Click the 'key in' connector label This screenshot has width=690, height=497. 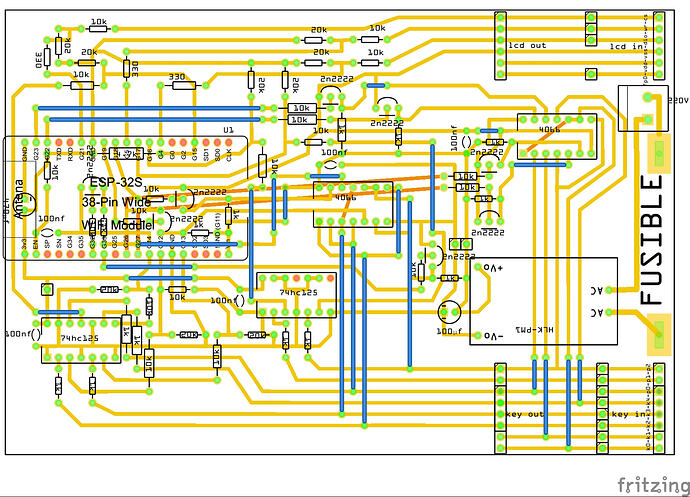(x=628, y=414)
